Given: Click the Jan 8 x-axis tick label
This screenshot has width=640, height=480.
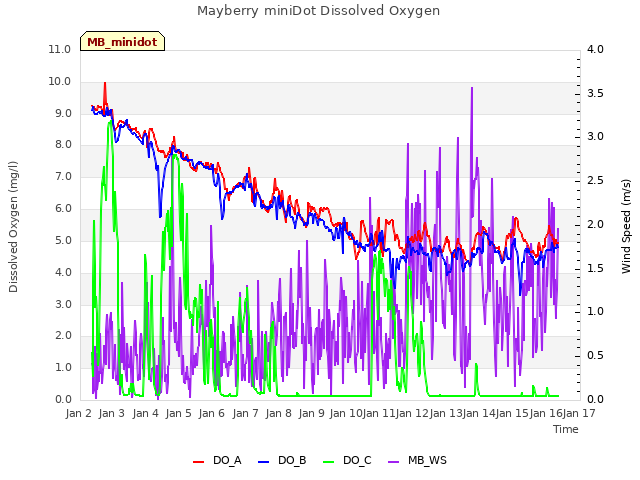Looking at the screenshot, I should (x=278, y=413).
